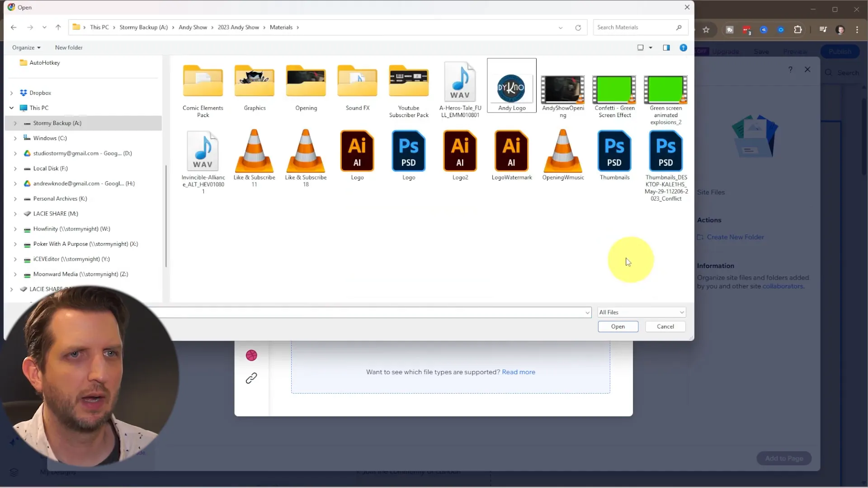Open the Organize menu

(x=25, y=47)
